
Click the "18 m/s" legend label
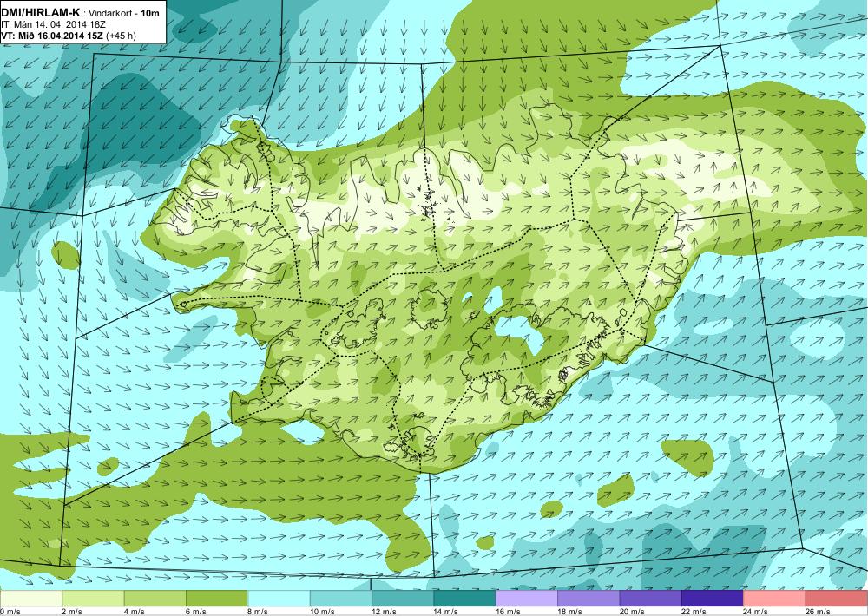click(570, 612)
